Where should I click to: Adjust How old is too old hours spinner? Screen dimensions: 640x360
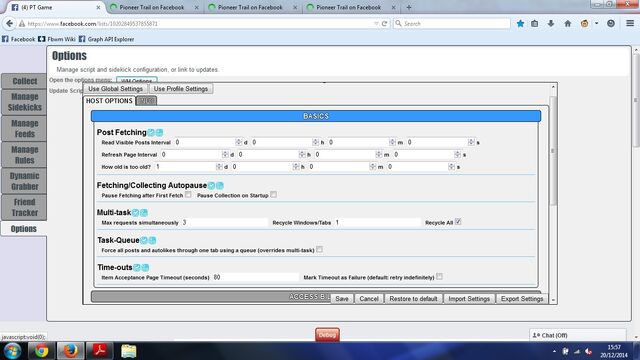[x=296, y=167]
